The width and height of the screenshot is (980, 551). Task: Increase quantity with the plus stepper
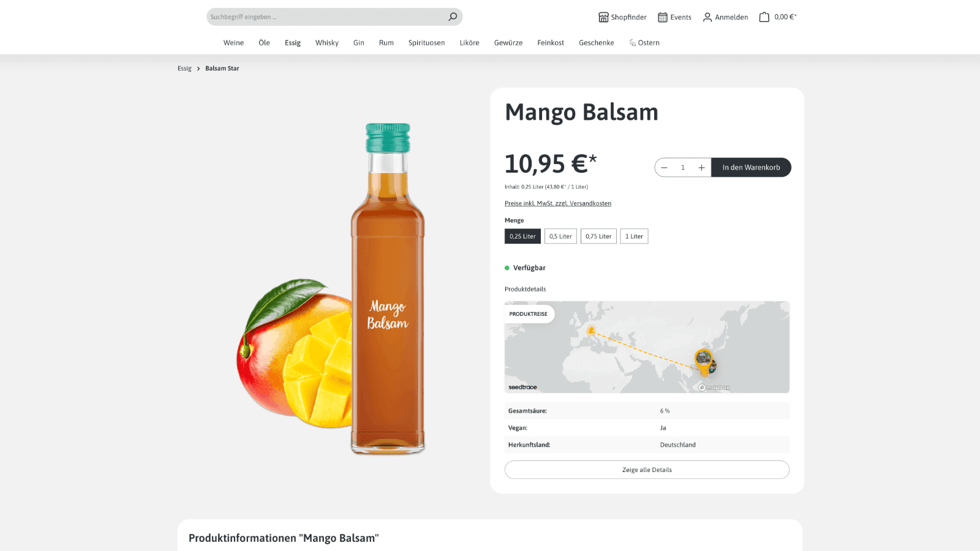coord(702,167)
